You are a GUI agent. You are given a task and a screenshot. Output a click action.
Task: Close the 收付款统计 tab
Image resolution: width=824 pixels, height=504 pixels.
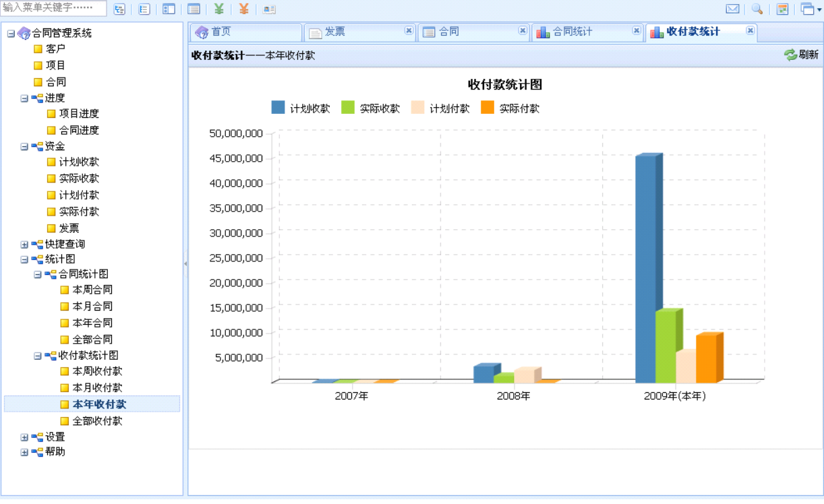pos(751,30)
